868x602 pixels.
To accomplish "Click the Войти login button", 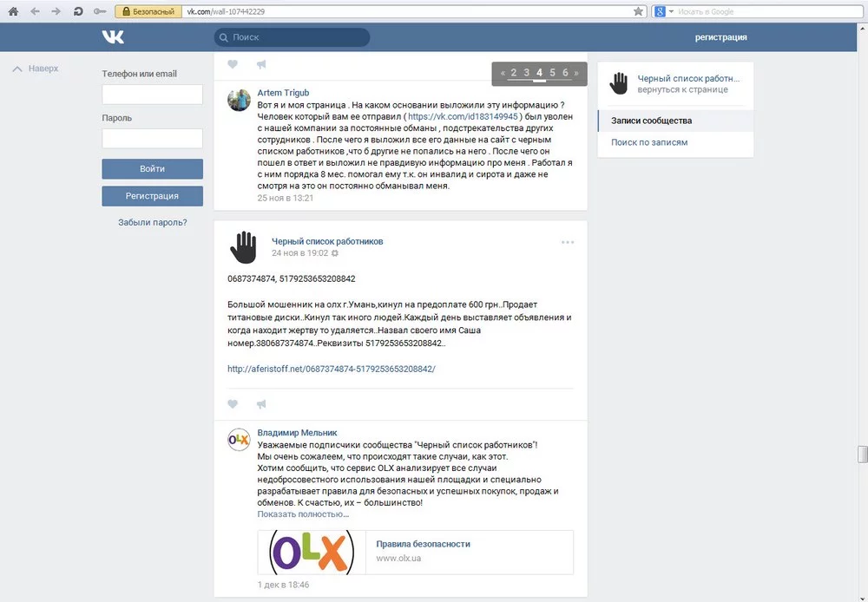I will pos(152,169).
